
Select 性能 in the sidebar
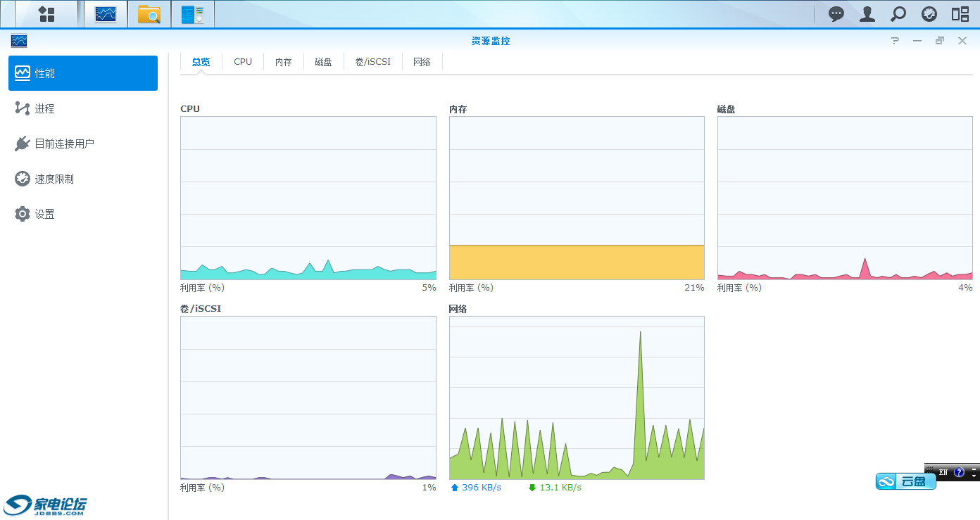[83, 73]
